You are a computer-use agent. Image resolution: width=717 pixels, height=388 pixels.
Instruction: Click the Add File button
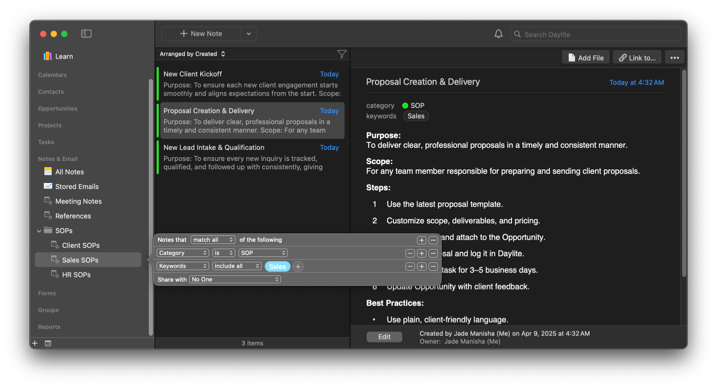(x=586, y=58)
